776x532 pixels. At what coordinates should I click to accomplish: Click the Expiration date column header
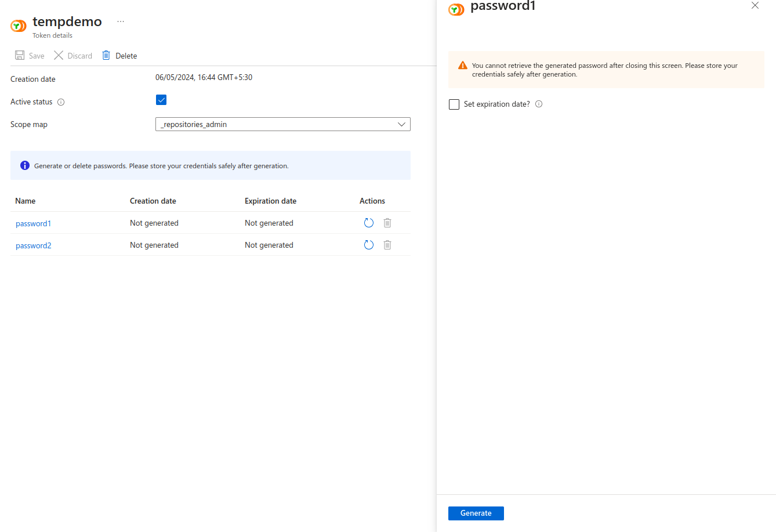[x=270, y=201]
